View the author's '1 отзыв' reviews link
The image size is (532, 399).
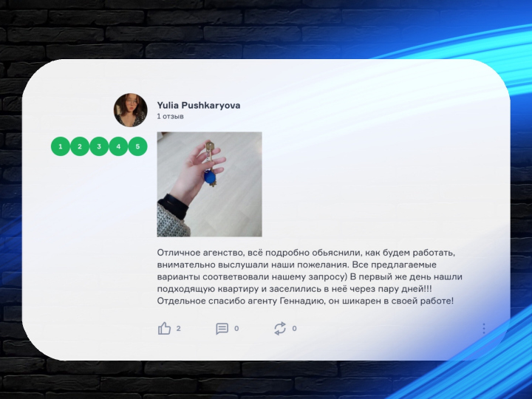(171, 117)
